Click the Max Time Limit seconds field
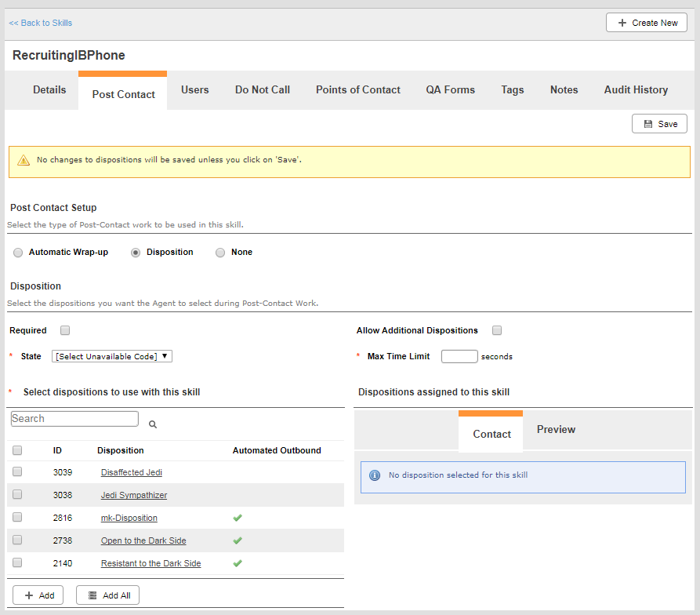This screenshot has height=615, width=700. (459, 356)
